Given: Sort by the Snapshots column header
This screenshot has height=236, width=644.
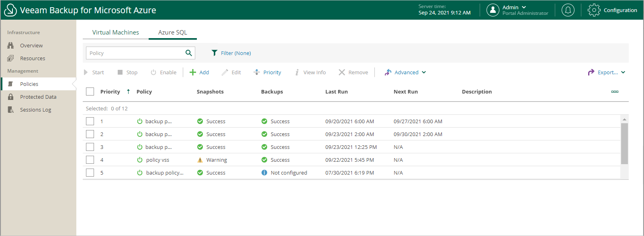Looking at the screenshot, I should point(210,92).
